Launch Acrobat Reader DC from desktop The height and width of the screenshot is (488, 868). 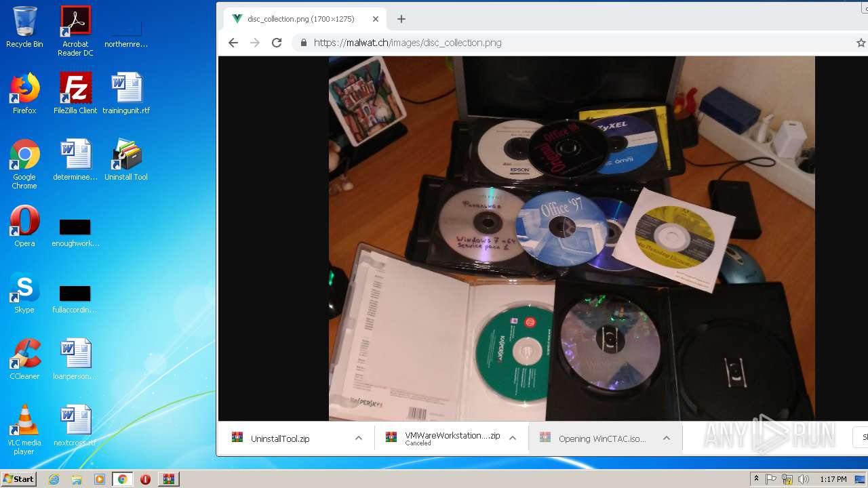pos(75,31)
